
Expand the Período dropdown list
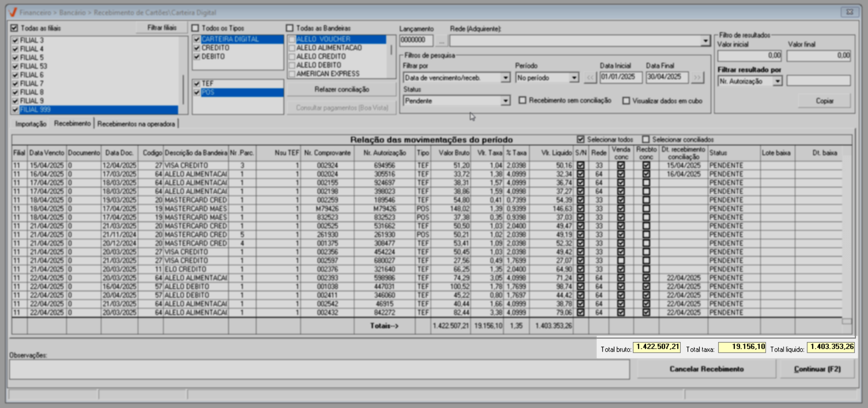click(574, 78)
